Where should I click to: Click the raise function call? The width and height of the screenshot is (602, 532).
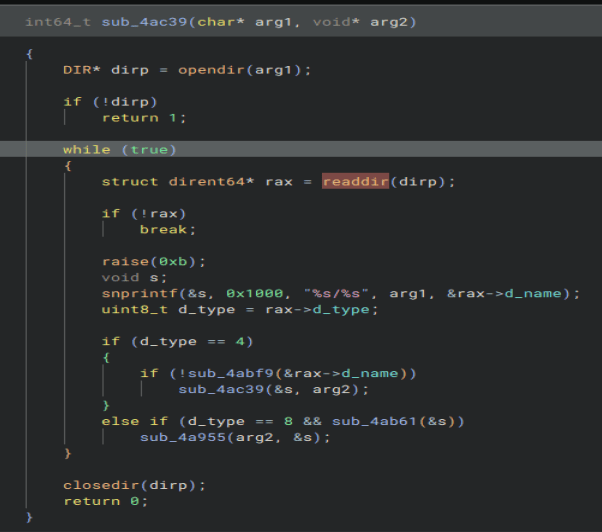click(124, 261)
